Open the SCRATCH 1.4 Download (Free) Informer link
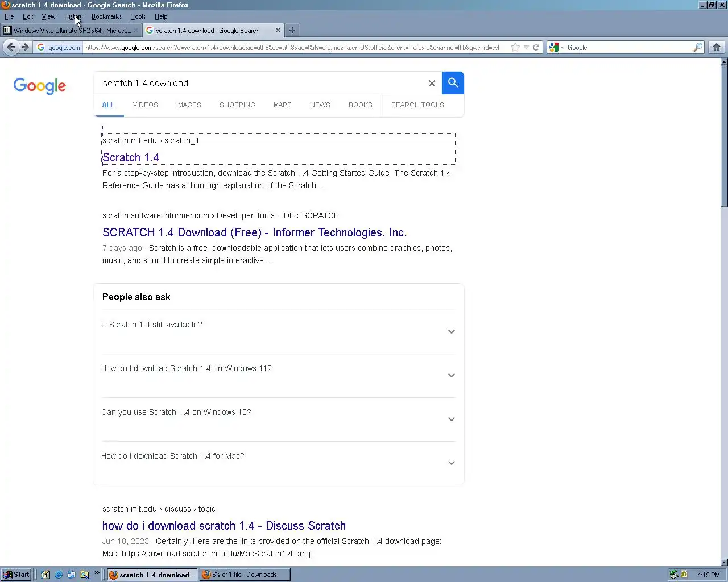 [x=254, y=232]
